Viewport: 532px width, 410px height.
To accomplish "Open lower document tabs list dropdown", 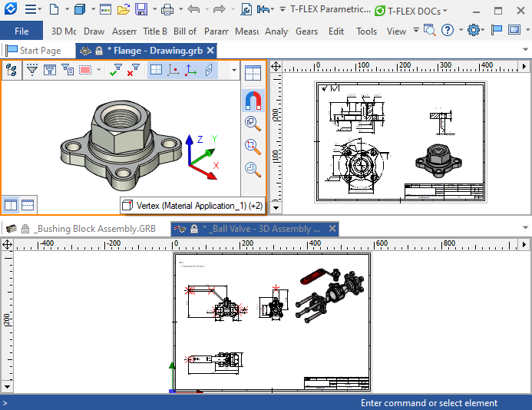I will click(x=525, y=228).
